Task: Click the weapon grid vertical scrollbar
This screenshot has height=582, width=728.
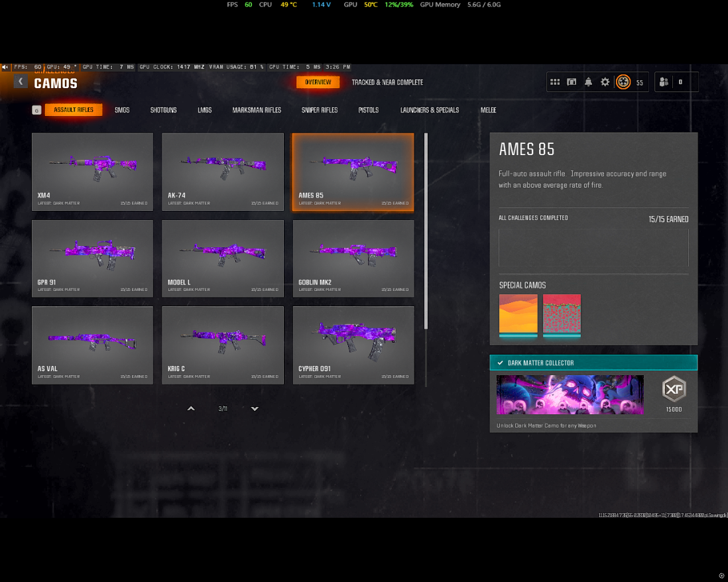Action: tap(426, 231)
